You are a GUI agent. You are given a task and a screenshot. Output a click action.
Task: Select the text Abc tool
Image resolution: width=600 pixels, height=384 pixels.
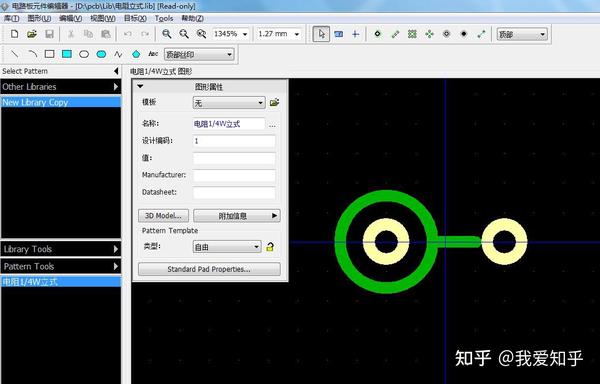(153, 54)
